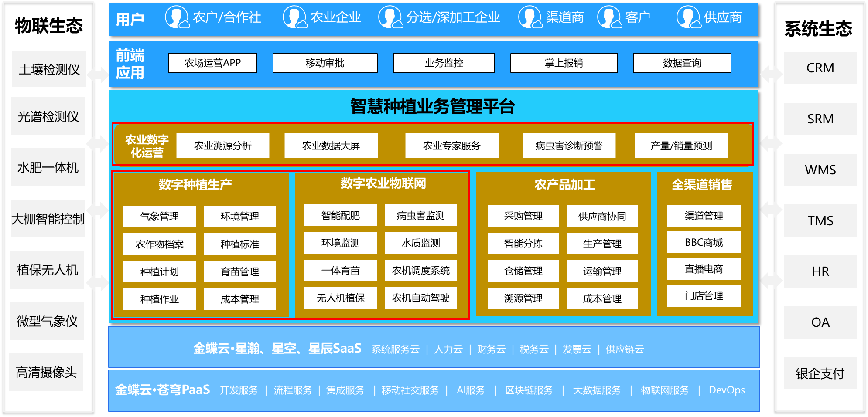Image resolution: width=868 pixels, height=417 pixels.
Task: Click the user icon beside 客户
Action: (x=610, y=17)
